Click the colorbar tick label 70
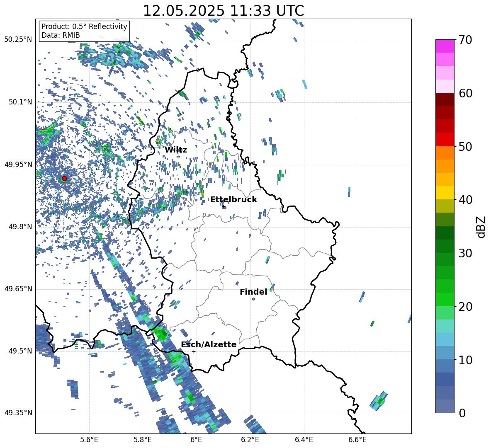The height and width of the screenshot is (448, 491). 465,40
